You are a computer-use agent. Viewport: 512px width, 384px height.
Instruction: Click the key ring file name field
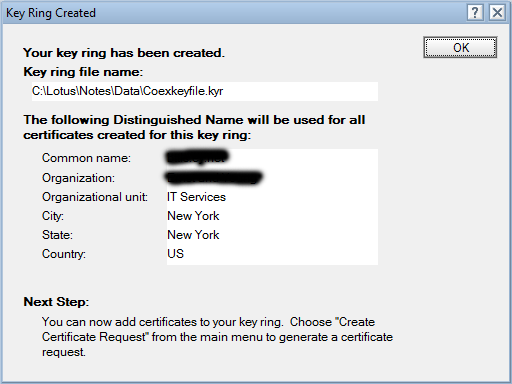pyautogui.click(x=205, y=91)
